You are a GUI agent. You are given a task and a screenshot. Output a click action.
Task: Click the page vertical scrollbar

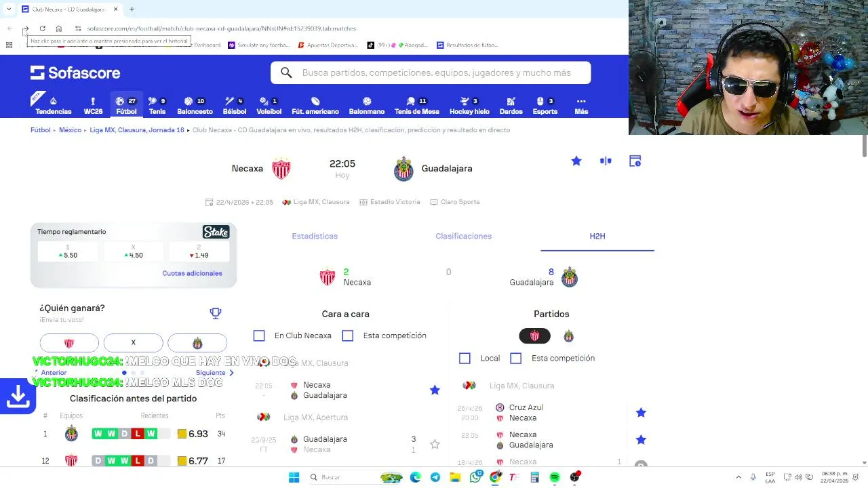865,146
